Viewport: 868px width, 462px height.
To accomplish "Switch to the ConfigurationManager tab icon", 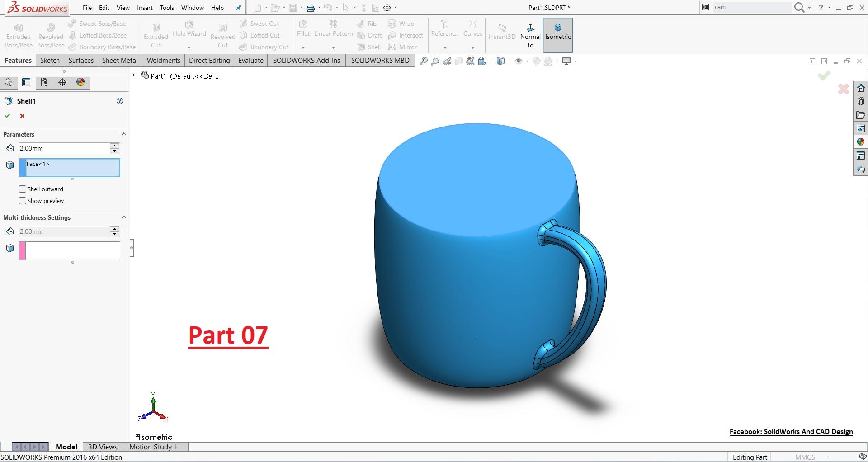I will point(44,82).
